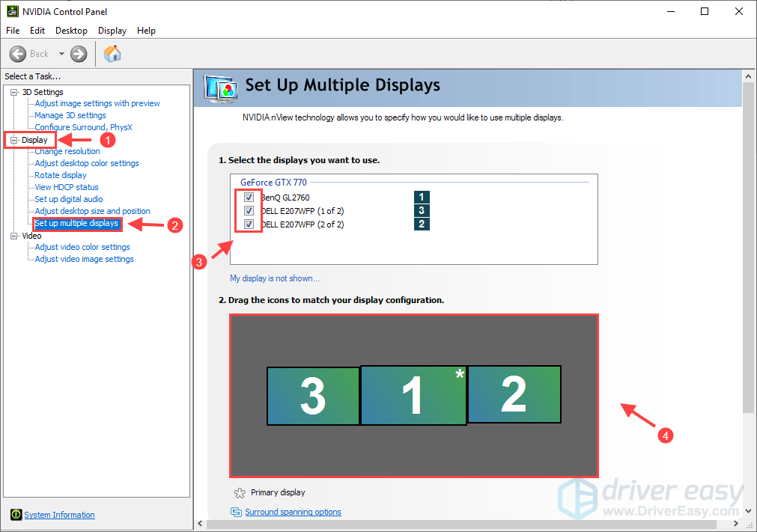
Task: Open Change resolution task
Action: pyautogui.click(x=67, y=151)
